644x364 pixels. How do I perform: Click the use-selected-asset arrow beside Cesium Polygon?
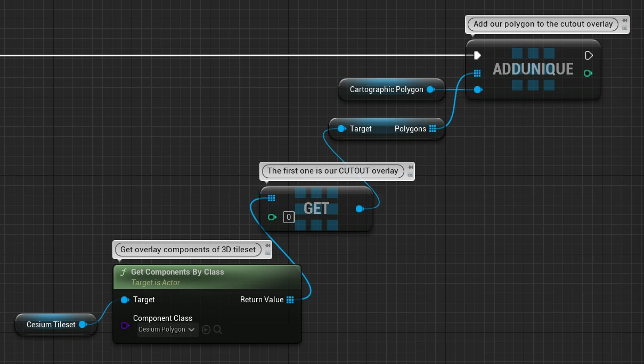pyautogui.click(x=206, y=330)
